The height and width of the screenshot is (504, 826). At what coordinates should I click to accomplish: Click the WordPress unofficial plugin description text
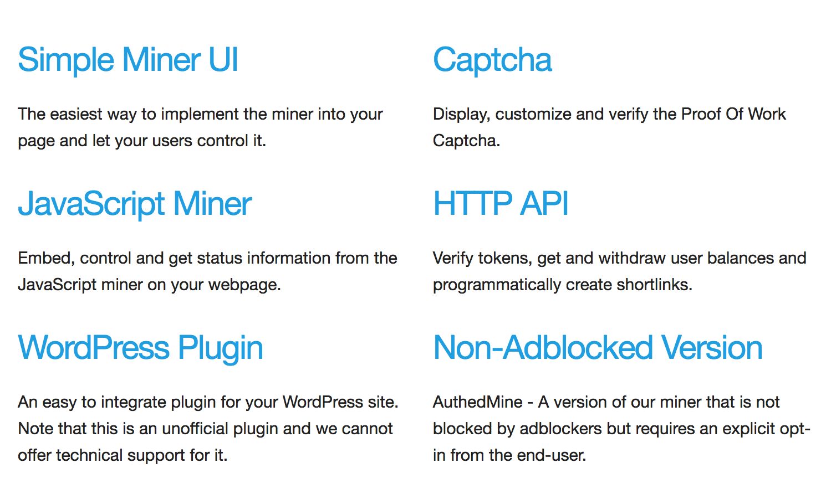click(208, 429)
